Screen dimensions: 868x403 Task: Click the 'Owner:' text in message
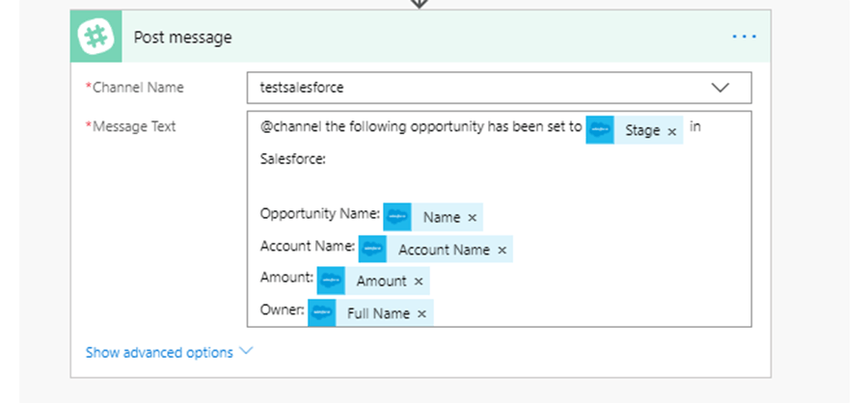pos(283,309)
